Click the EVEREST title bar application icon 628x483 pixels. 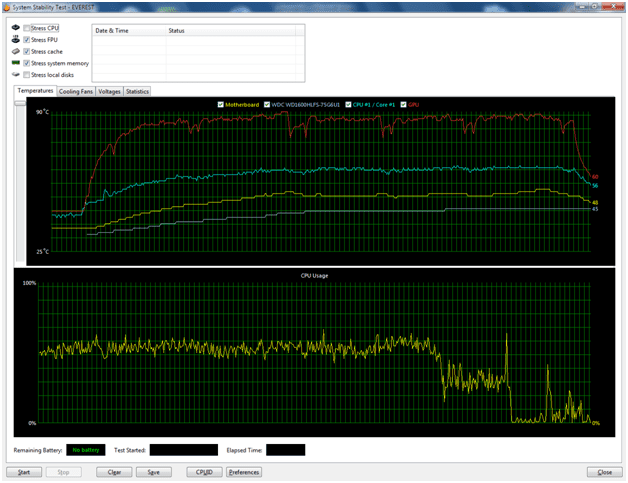[7, 7]
